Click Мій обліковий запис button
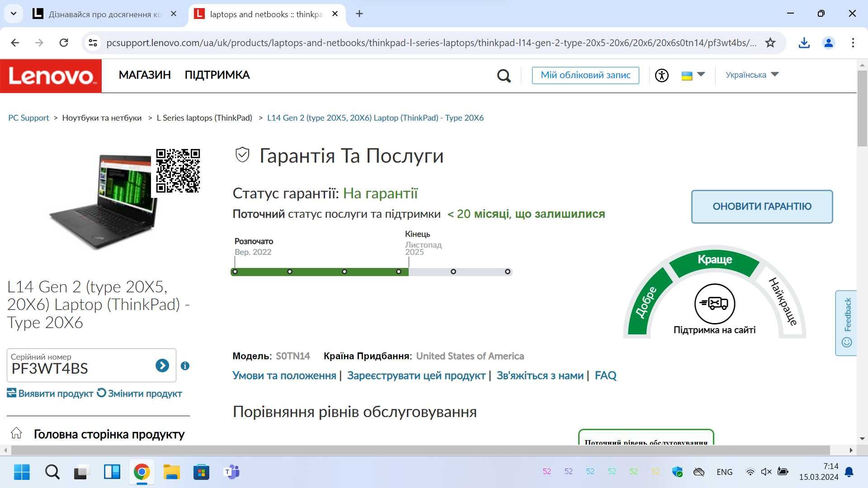 pyautogui.click(x=585, y=75)
